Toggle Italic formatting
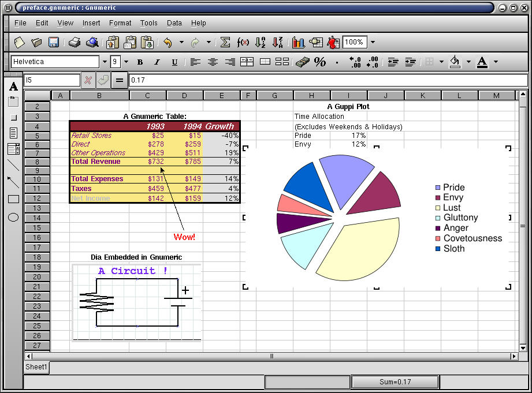 [x=157, y=62]
